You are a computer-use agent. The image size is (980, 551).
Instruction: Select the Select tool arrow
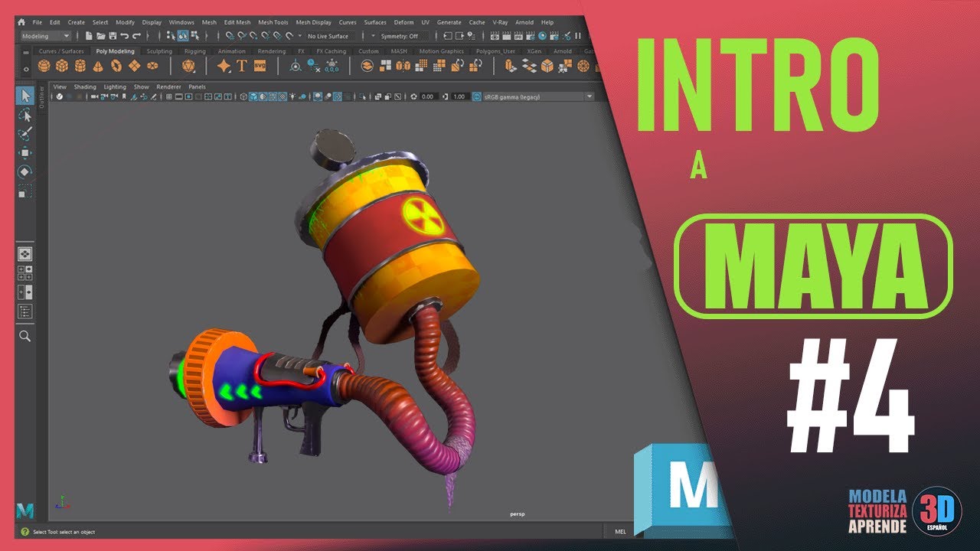tap(24, 96)
